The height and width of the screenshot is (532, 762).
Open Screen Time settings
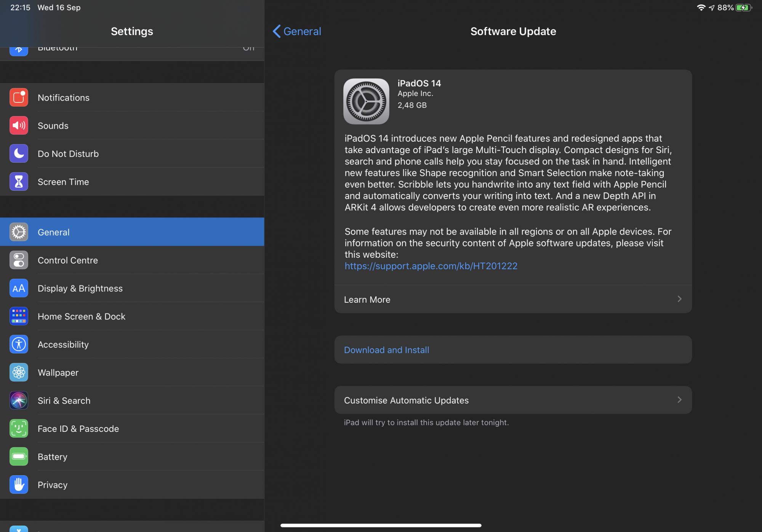pos(132,182)
